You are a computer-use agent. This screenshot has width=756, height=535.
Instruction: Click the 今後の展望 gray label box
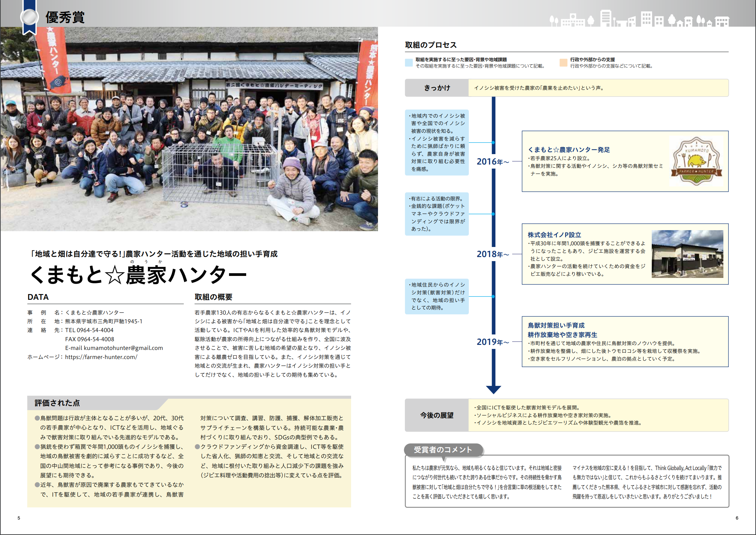coord(437,415)
